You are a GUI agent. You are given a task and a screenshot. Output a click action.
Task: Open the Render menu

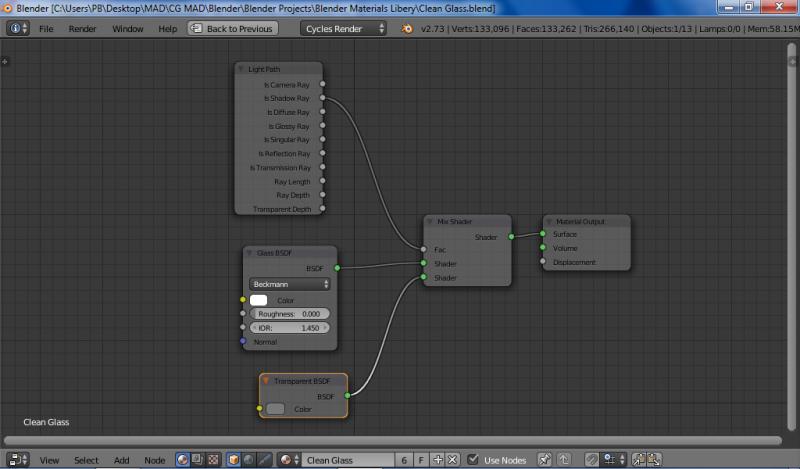[82, 29]
